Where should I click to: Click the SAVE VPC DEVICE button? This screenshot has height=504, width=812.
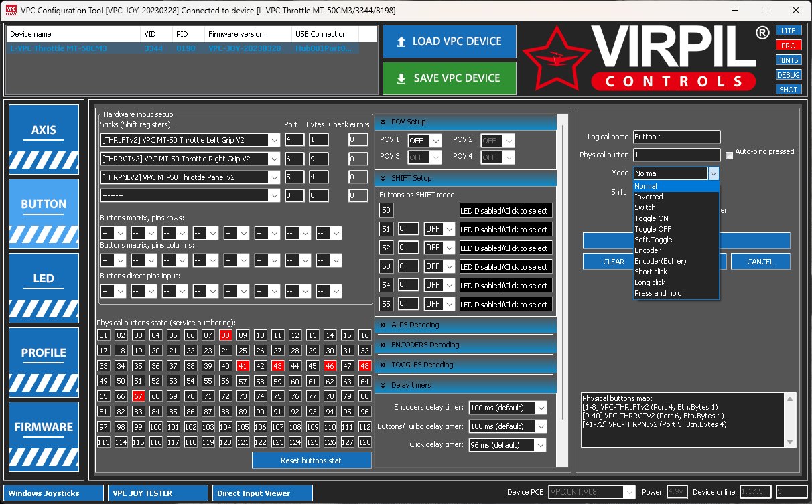point(449,78)
